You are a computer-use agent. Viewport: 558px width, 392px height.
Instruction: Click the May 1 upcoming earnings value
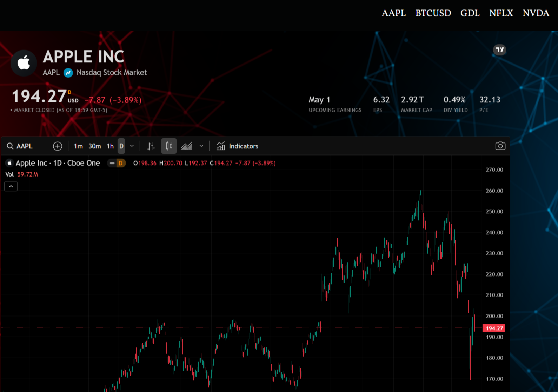pos(319,100)
